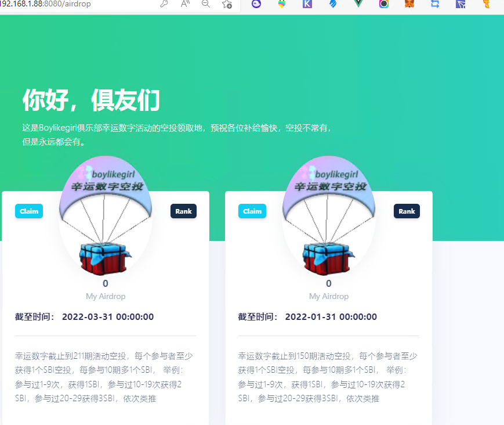Click airdrop count 0 on the 2022-01-31 card
Image resolution: width=504 pixels, height=425 pixels.
(328, 283)
